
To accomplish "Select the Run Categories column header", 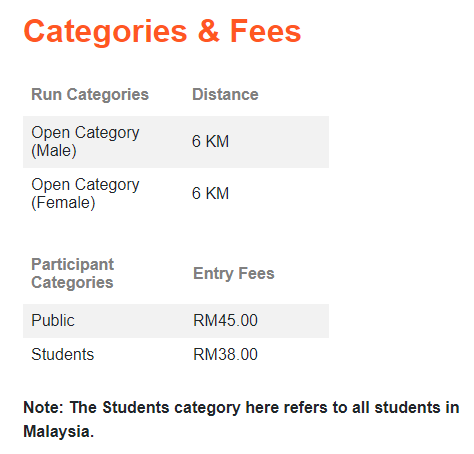I will pyautogui.click(x=90, y=94).
